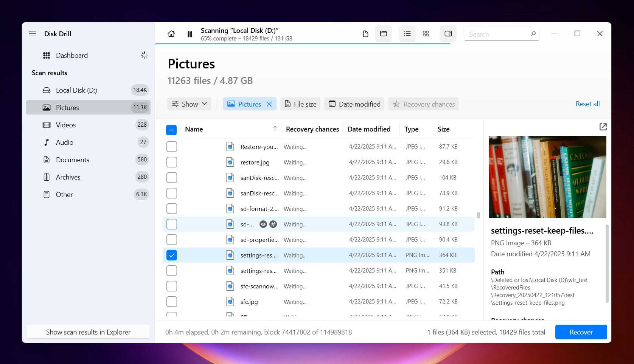Click the sfc-scannow file icon
This screenshot has height=364, width=634.
(230, 286)
